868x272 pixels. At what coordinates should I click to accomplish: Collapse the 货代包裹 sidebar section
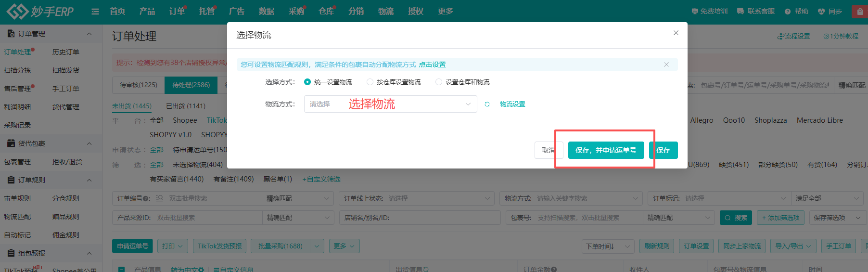[89, 143]
